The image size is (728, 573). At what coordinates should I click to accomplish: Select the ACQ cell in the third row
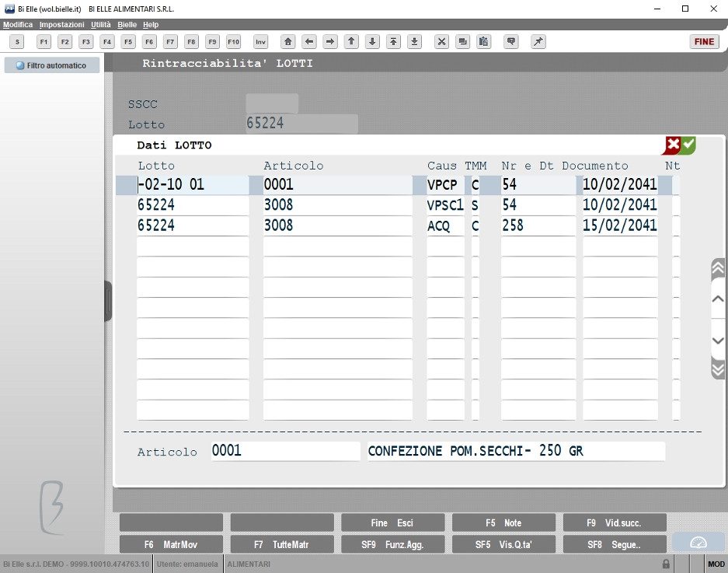click(x=445, y=225)
